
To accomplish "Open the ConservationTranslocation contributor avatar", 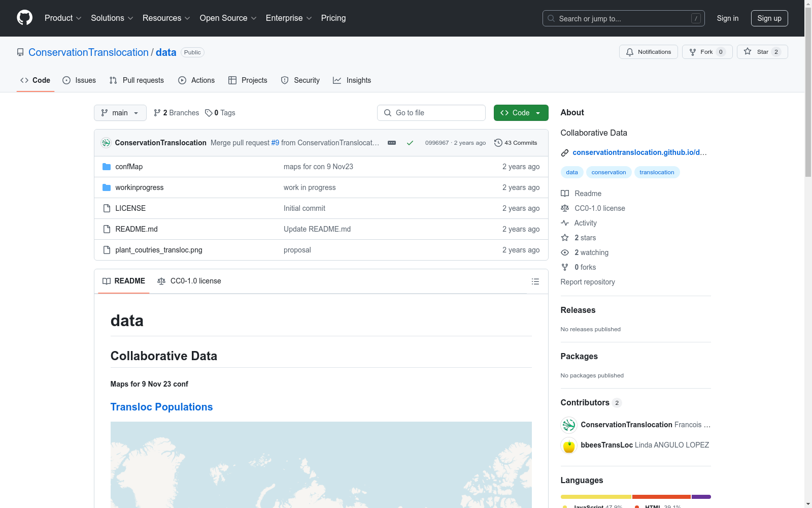I will (x=569, y=425).
